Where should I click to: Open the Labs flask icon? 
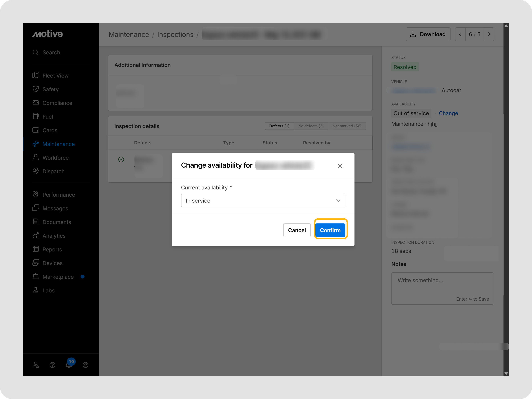[x=36, y=291]
